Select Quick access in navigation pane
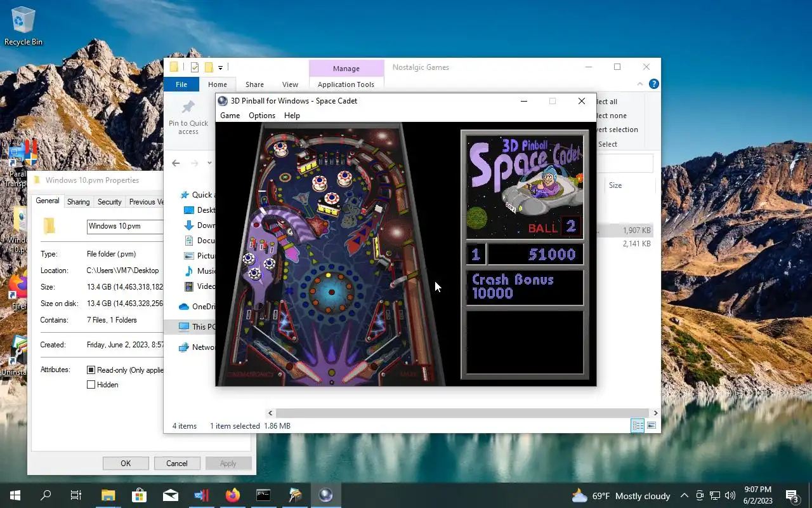812x508 pixels. 197,195
